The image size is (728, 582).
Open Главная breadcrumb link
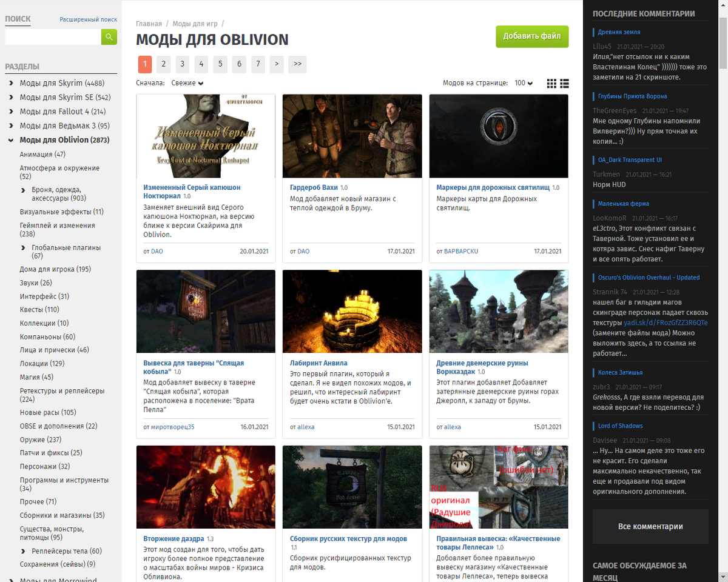click(x=149, y=24)
